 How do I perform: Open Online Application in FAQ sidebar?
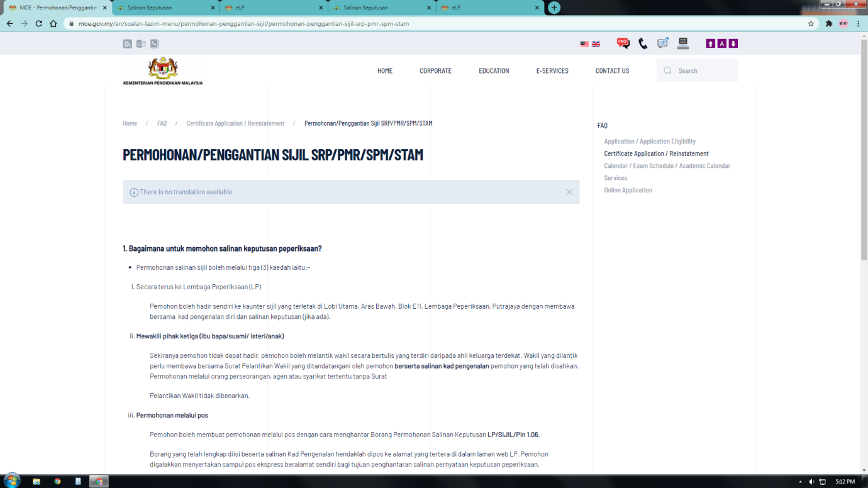click(x=628, y=190)
